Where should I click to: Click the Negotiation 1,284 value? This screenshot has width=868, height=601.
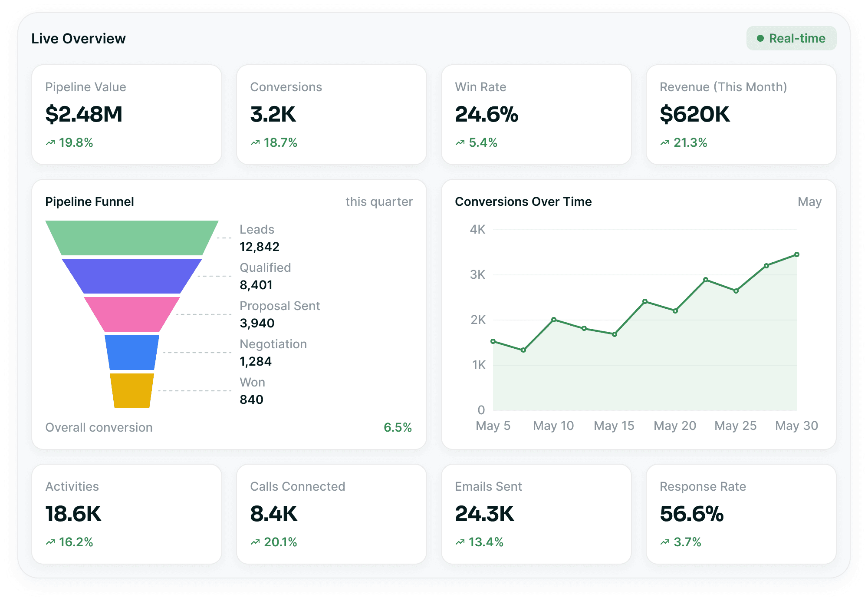point(256,361)
